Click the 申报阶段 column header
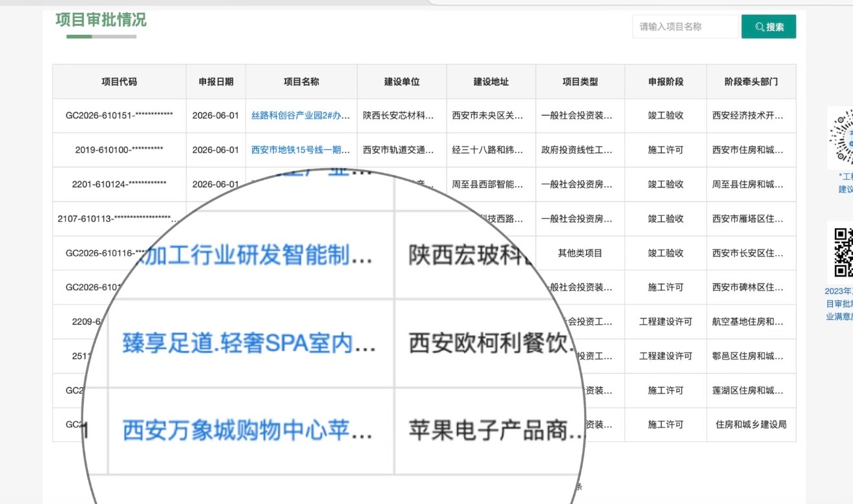The image size is (853, 504). [666, 82]
